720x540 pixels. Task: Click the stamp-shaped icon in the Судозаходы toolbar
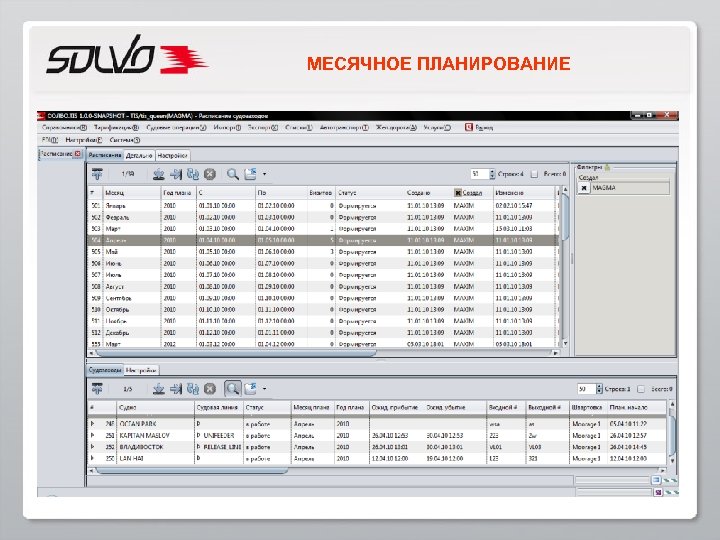[x=159, y=389]
